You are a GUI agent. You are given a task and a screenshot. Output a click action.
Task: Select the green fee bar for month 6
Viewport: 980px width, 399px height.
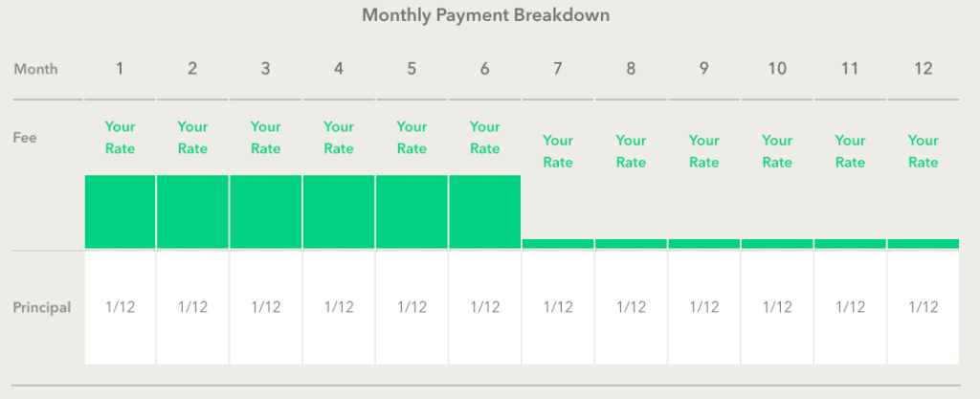tap(485, 211)
